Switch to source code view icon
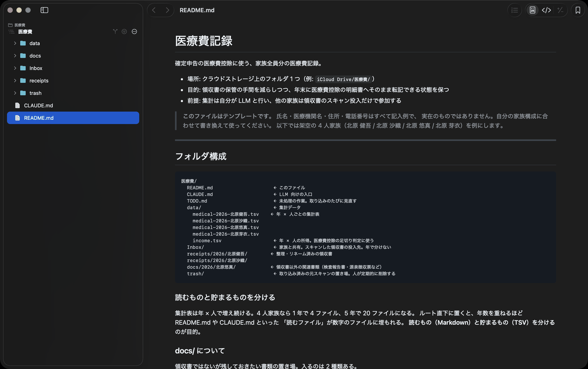The width and height of the screenshot is (588, 369). pyautogui.click(x=546, y=10)
